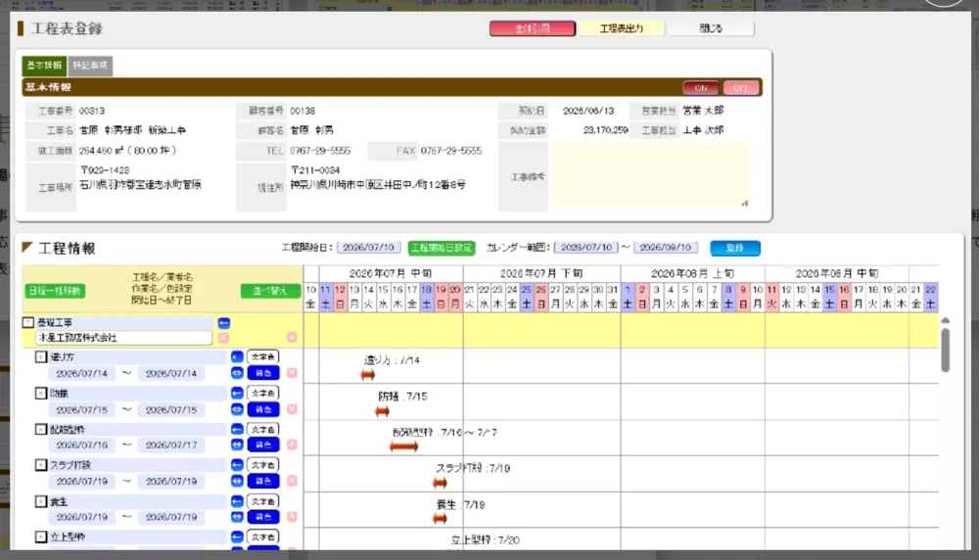The height and width of the screenshot is (560, 979).
Task: Click the 全体引用 button
Action: [533, 28]
